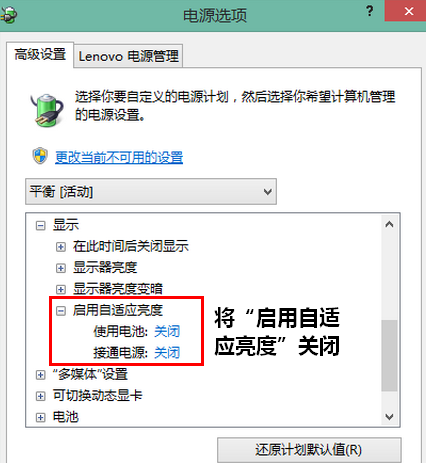Click the UAC shield icon

40,156
